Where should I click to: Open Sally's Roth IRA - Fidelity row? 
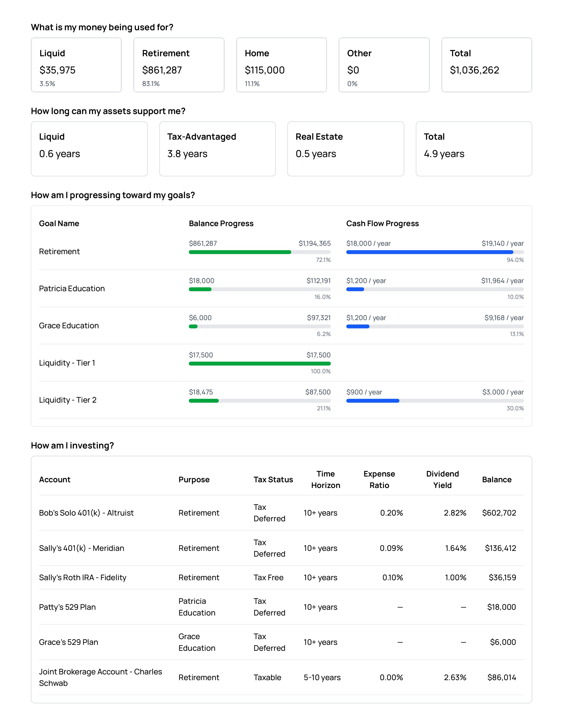(82, 578)
